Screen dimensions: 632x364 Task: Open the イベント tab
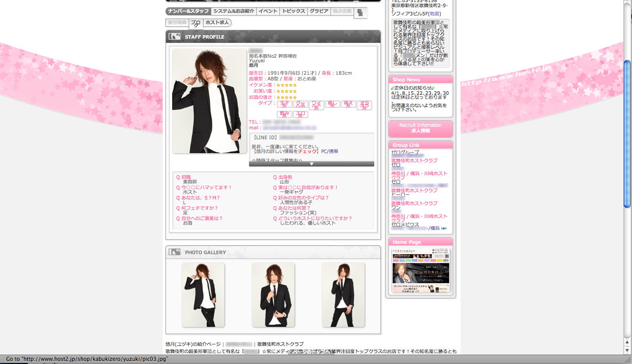tap(268, 11)
